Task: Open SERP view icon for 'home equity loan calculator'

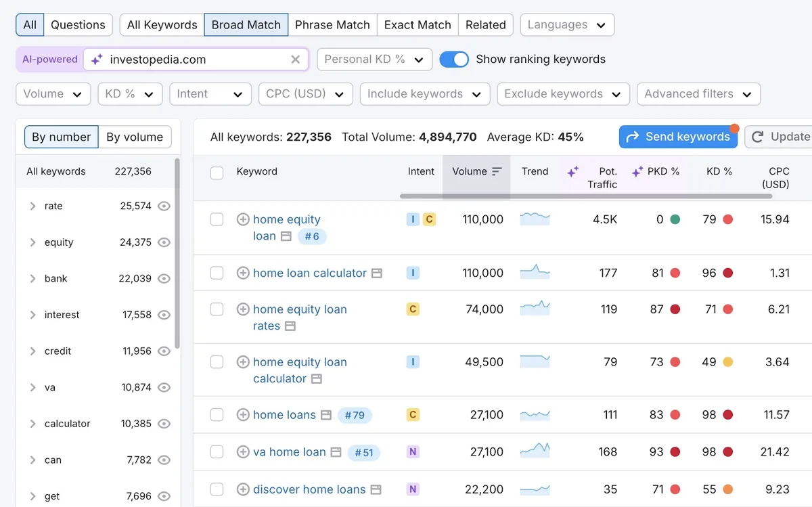Action: [x=316, y=379]
